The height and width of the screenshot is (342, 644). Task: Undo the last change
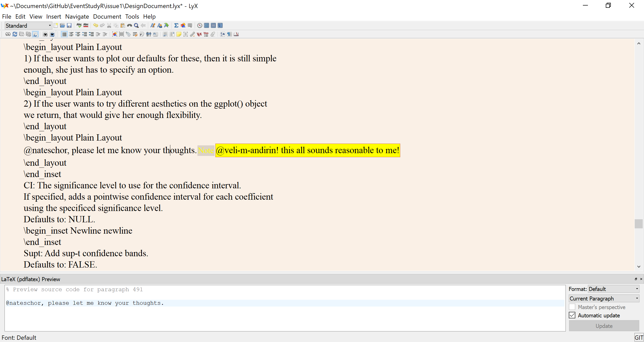[96, 25]
